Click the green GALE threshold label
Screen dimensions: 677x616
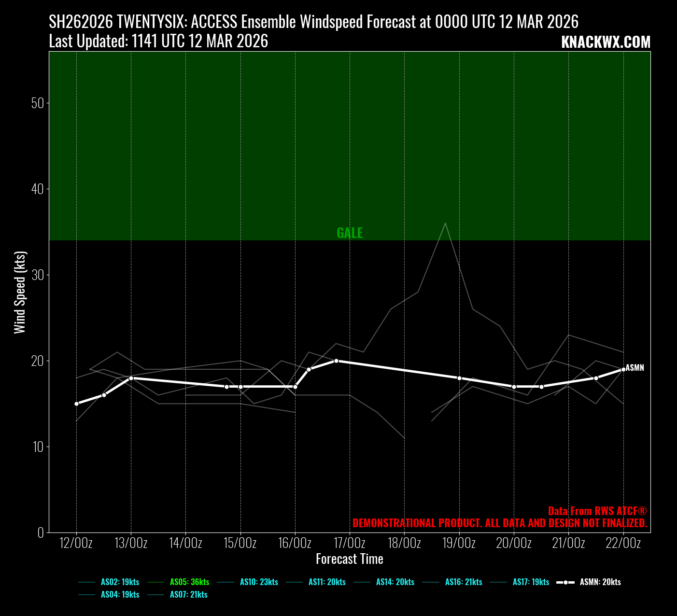[350, 233]
